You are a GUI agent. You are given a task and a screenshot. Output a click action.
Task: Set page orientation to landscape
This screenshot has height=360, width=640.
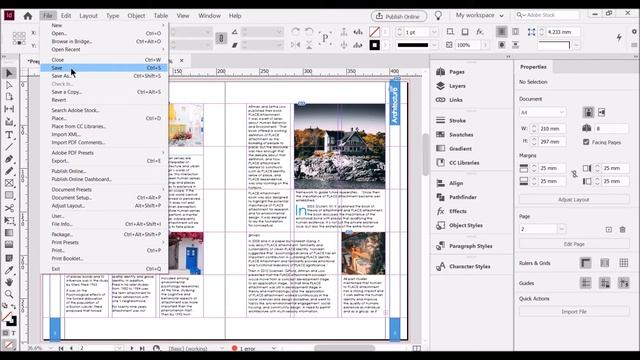[602, 112]
